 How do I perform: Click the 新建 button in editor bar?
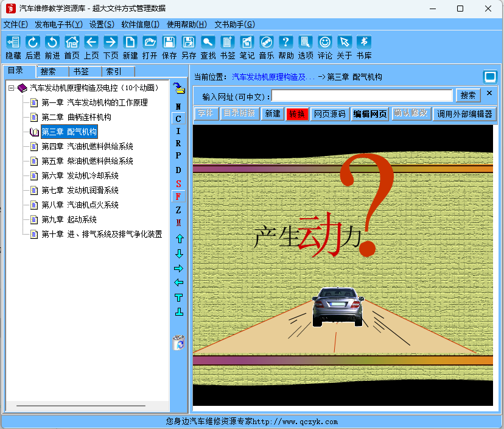(273, 114)
